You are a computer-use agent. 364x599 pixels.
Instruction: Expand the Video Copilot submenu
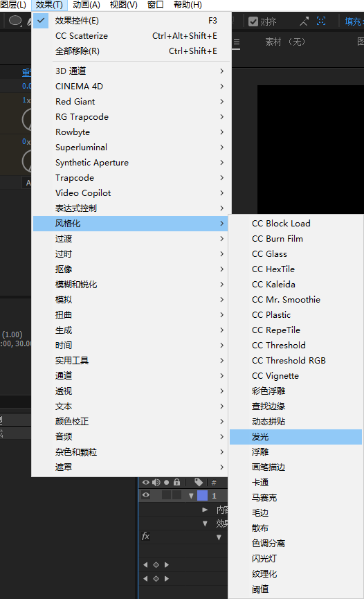coord(132,193)
